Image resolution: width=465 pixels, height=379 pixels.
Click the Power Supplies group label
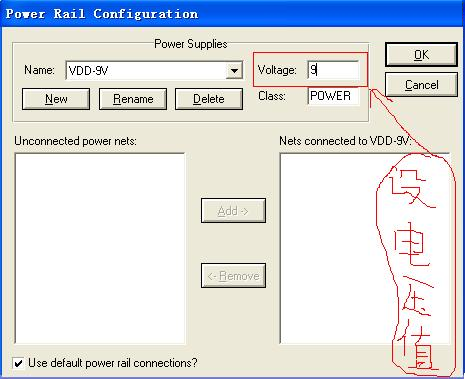point(191,44)
